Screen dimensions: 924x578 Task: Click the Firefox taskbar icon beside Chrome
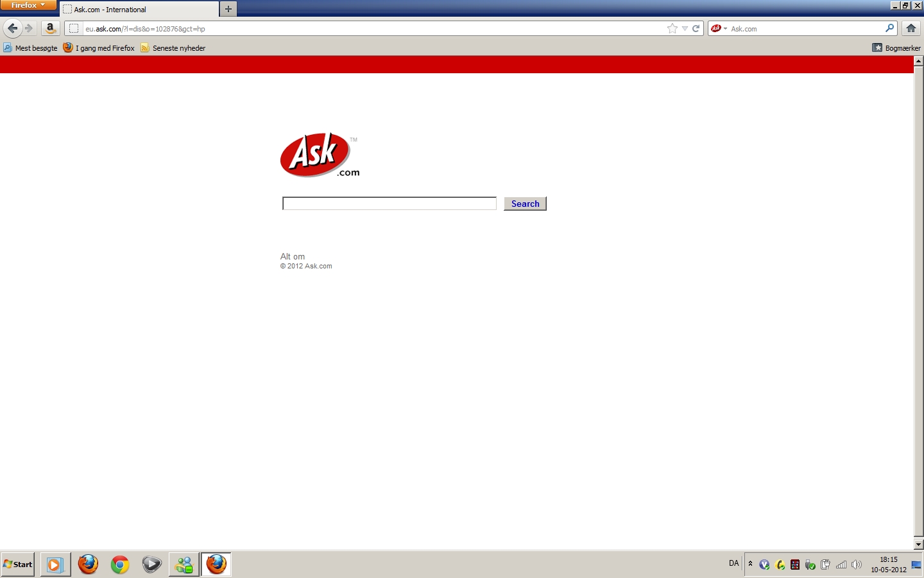(88, 565)
